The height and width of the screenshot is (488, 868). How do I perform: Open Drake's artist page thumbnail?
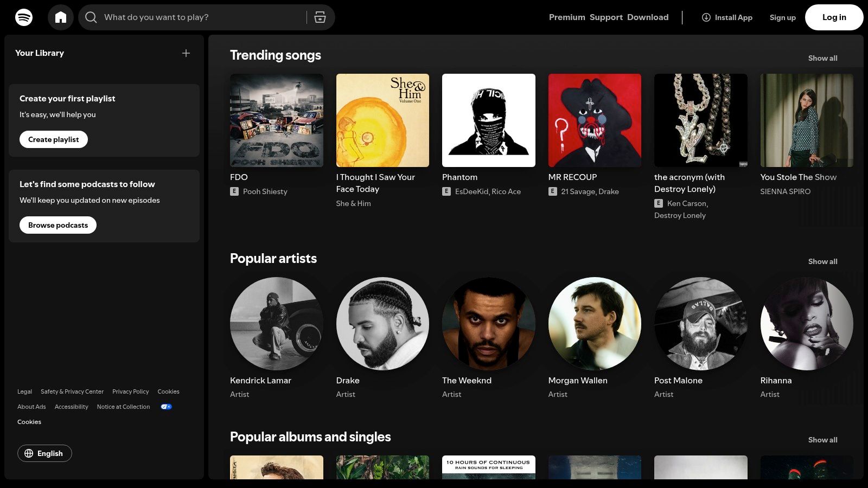pyautogui.click(x=382, y=324)
